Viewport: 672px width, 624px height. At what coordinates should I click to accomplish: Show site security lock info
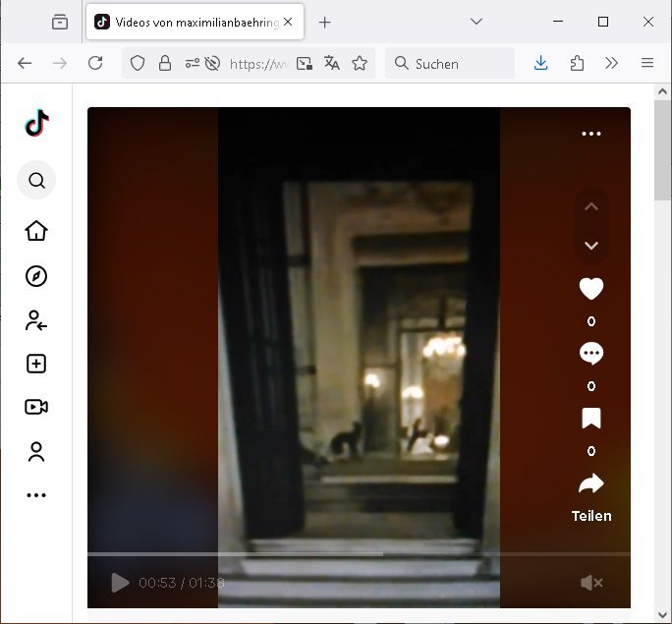[x=165, y=64]
